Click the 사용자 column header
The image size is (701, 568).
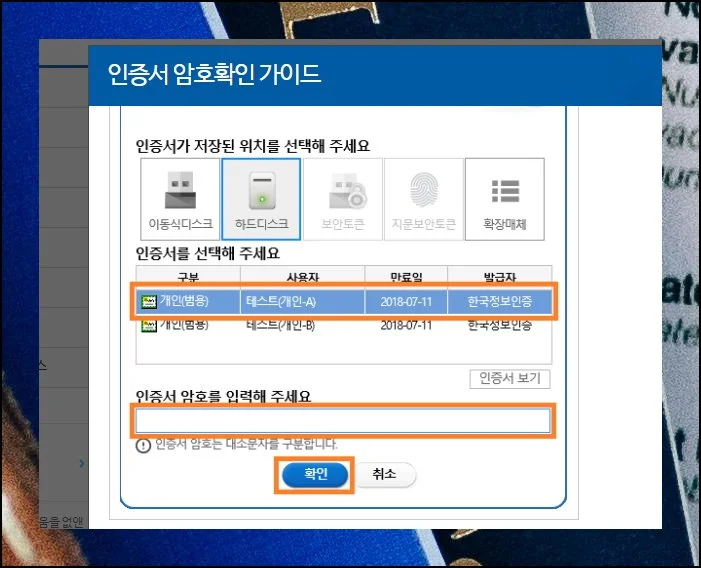pyautogui.click(x=303, y=277)
